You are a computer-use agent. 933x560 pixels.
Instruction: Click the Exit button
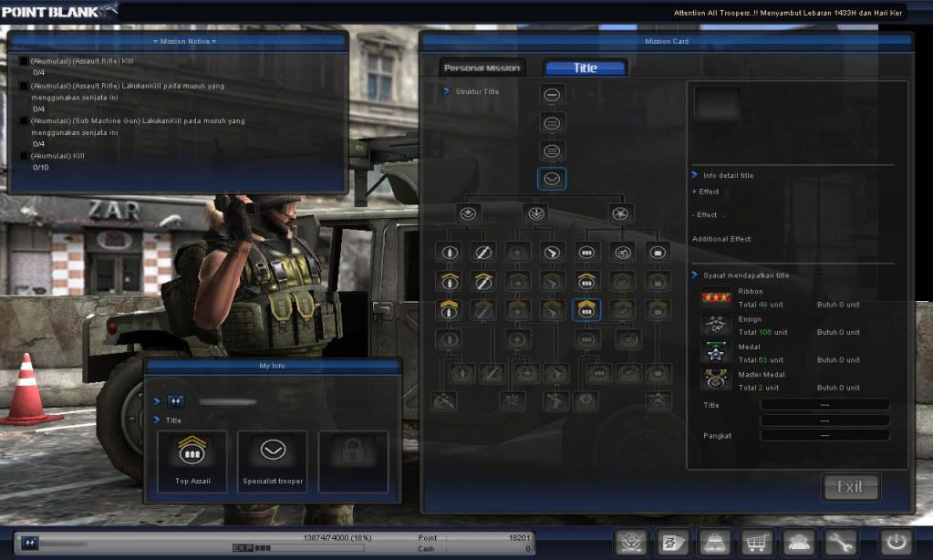850,487
